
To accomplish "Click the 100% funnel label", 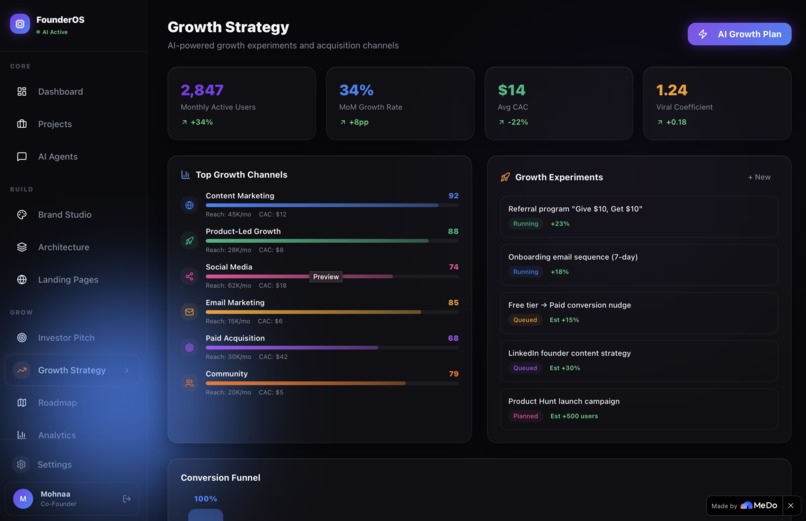I will click(205, 498).
